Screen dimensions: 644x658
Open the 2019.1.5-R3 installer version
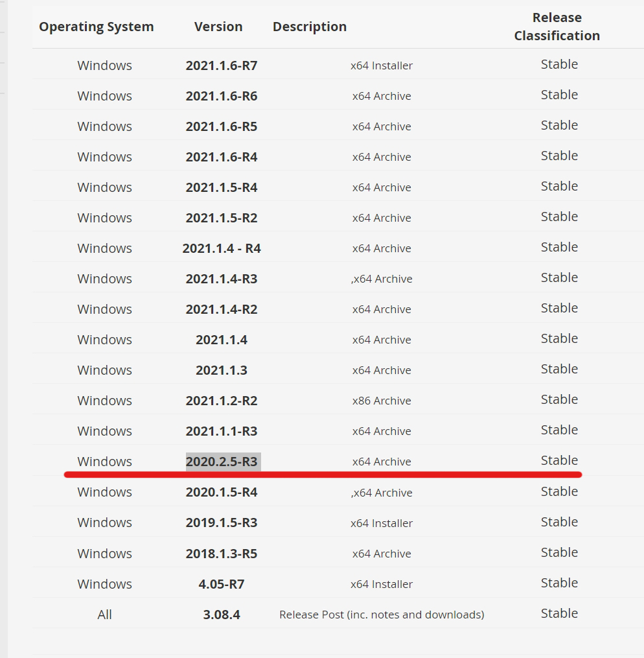[221, 523]
